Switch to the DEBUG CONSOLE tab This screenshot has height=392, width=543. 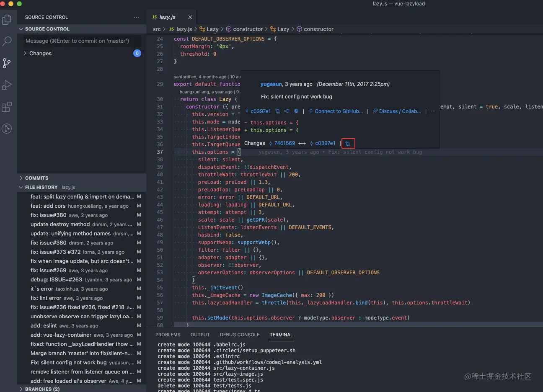tap(240, 335)
